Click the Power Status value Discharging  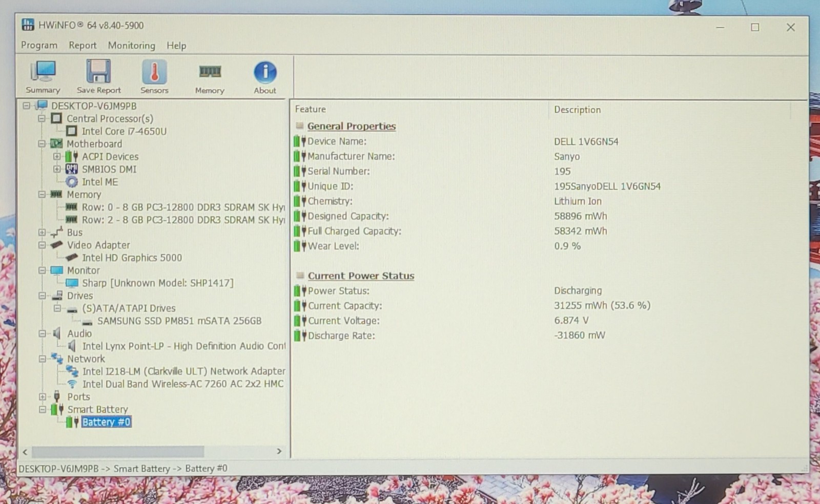578,290
